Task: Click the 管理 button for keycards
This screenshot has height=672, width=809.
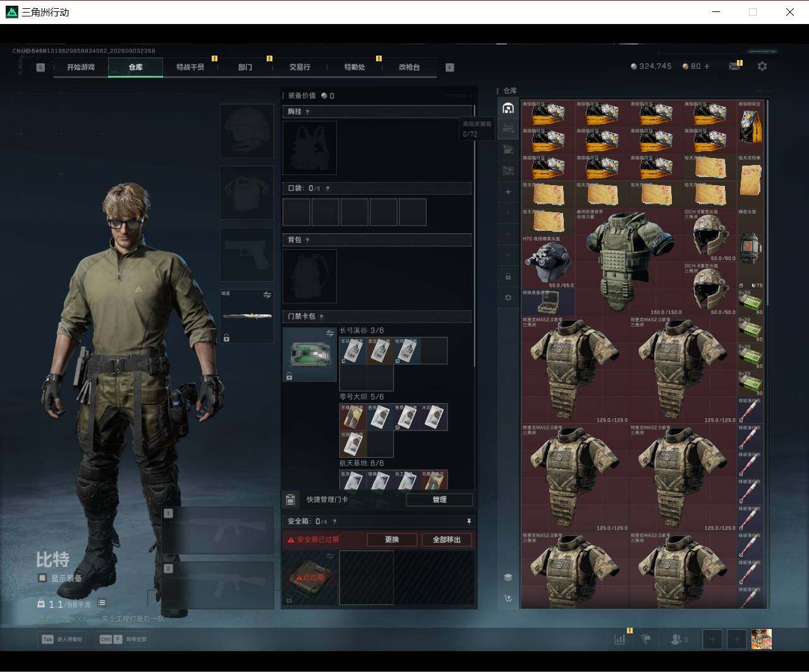Action: tap(439, 500)
